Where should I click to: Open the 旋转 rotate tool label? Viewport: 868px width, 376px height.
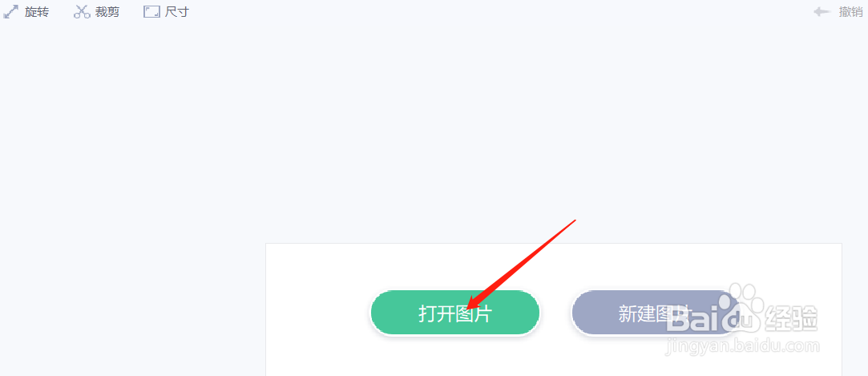tap(37, 12)
